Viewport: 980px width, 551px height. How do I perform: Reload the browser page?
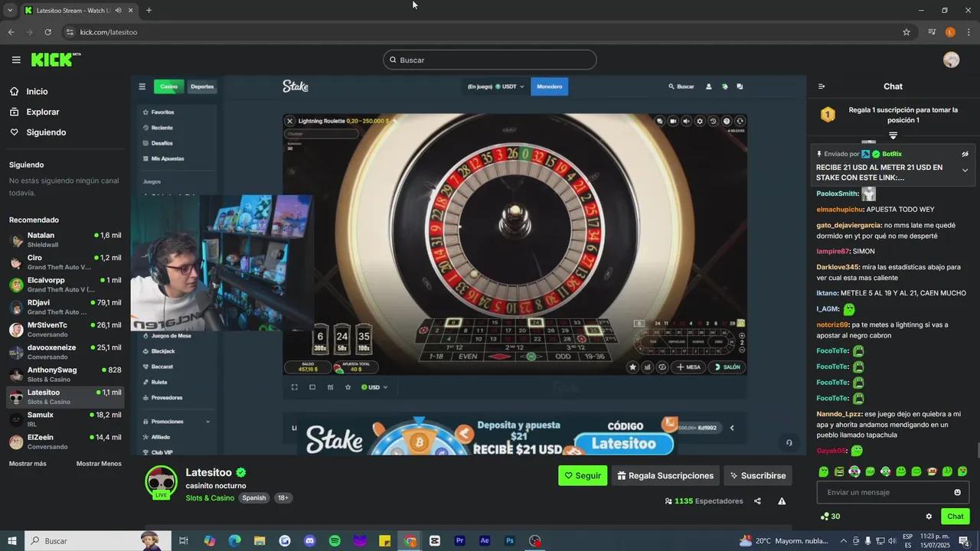point(47,32)
